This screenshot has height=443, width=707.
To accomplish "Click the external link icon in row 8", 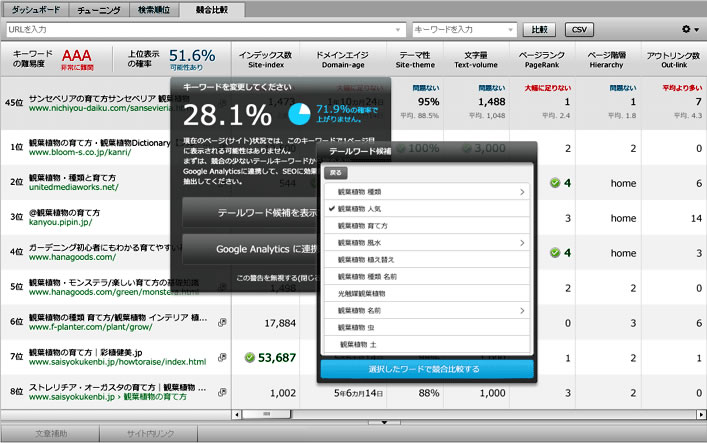I will click(222, 392).
